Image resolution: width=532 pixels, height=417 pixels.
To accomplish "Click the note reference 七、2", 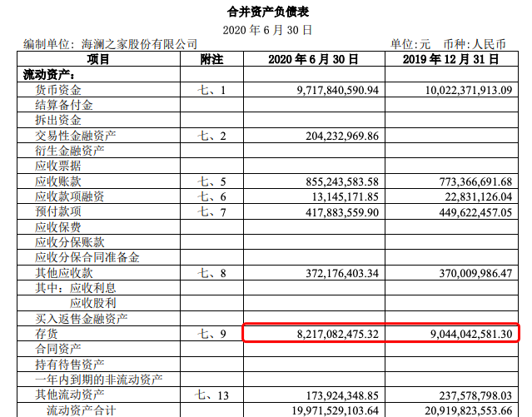I will [211, 136].
